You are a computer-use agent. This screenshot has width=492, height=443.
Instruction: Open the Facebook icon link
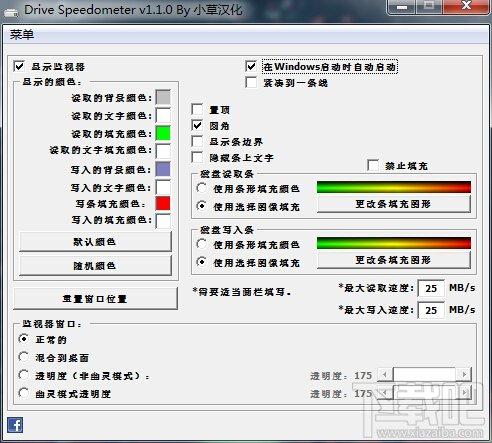click(x=15, y=425)
